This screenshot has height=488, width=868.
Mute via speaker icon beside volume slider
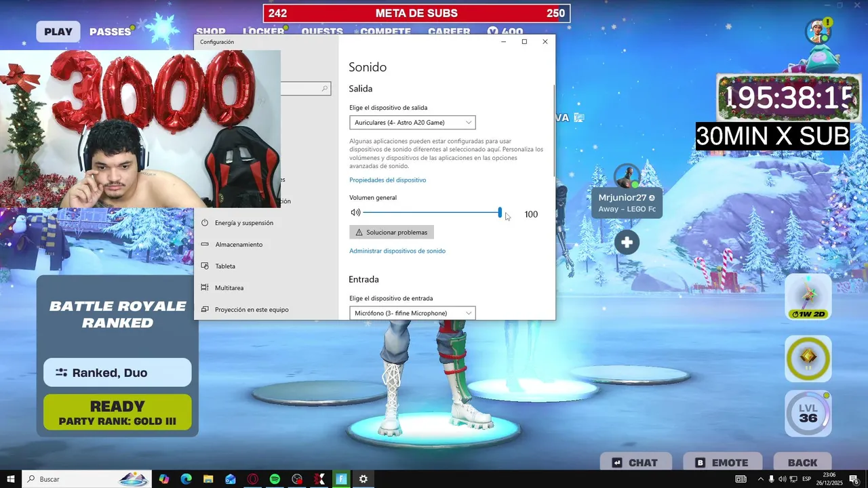355,212
